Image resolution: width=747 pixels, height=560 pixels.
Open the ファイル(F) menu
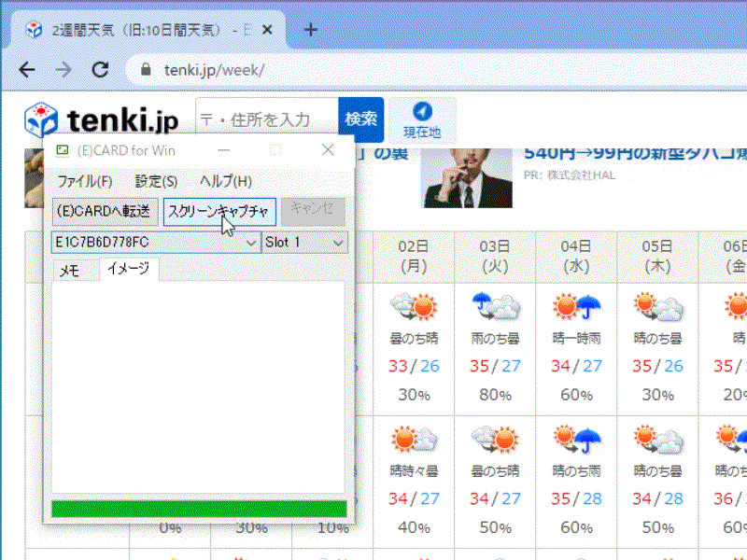[85, 181]
